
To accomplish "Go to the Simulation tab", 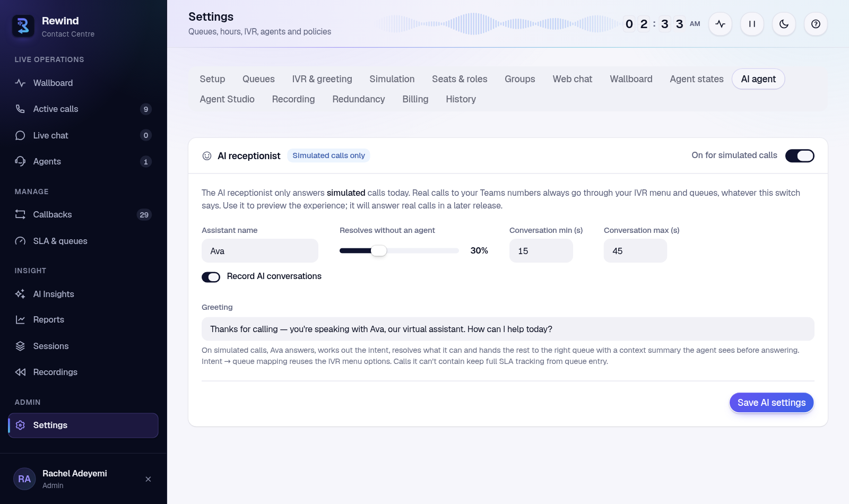I will pos(392,79).
